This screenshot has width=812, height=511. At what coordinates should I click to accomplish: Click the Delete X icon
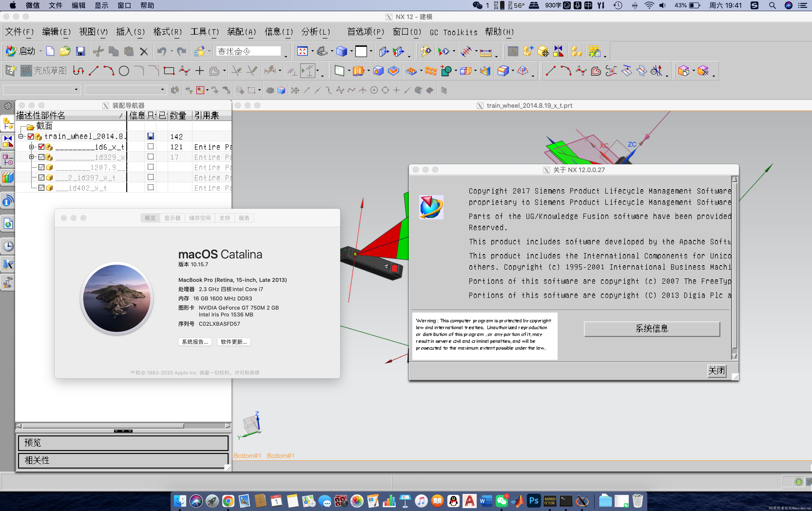pos(144,52)
